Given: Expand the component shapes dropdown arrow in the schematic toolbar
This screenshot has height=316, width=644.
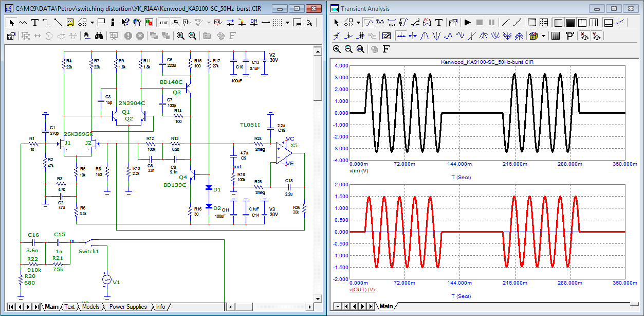Looking at the screenshot, I should pos(92,23).
